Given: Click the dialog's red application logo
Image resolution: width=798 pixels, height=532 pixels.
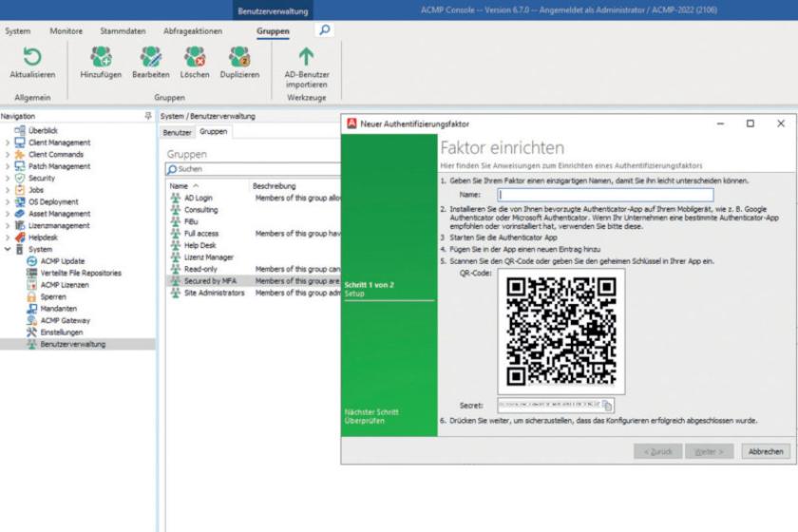Looking at the screenshot, I should point(351,123).
